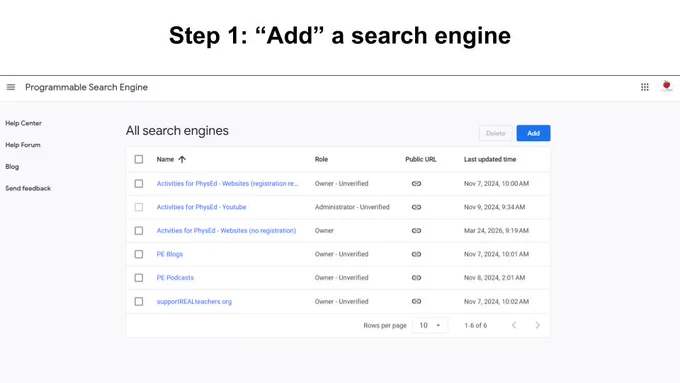Open the Google apps grid
This screenshot has height=383, width=680.
tap(645, 87)
